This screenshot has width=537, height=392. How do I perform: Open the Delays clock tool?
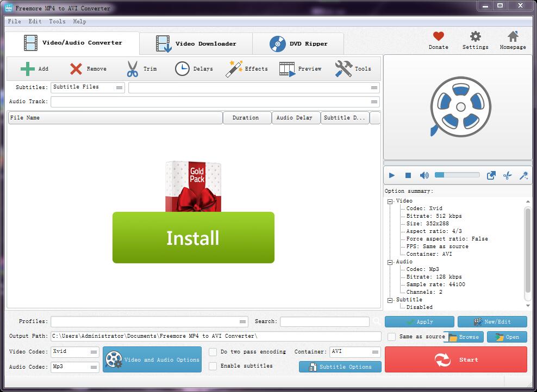click(x=182, y=69)
